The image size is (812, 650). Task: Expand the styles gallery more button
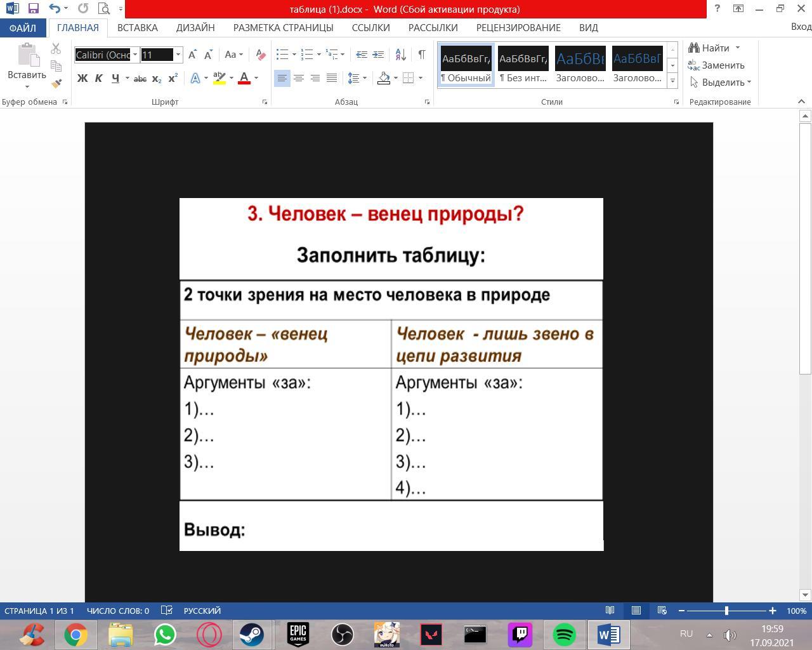click(x=672, y=81)
